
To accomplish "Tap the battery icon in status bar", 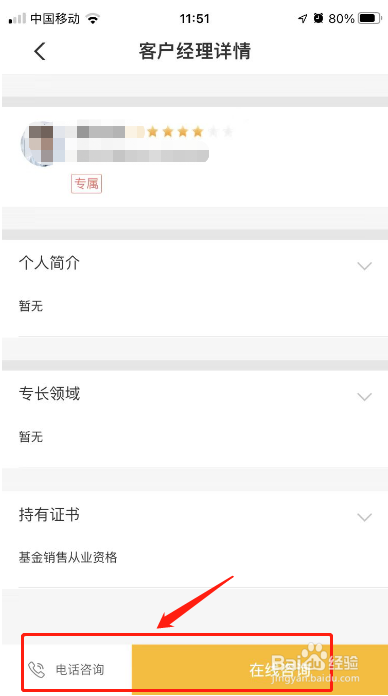I will coord(370,18).
